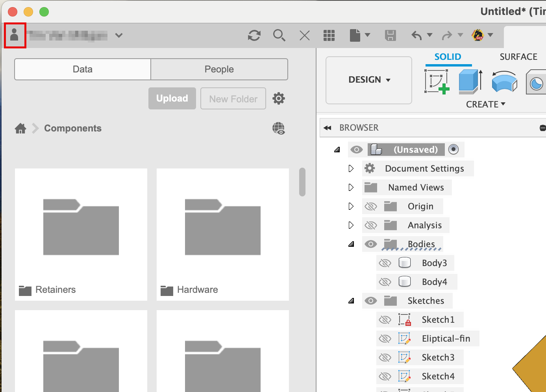Open the DESIGN workspace dropdown

[368, 80]
